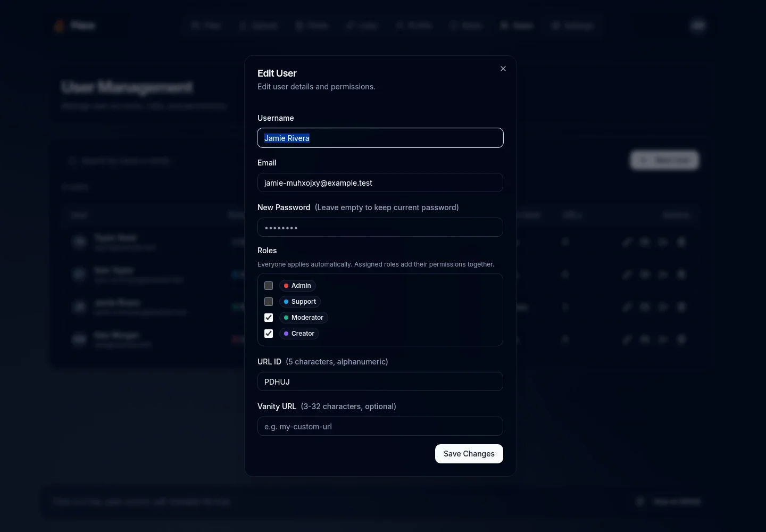Click Save Changes button
This screenshot has width=766, height=532.
469,454
